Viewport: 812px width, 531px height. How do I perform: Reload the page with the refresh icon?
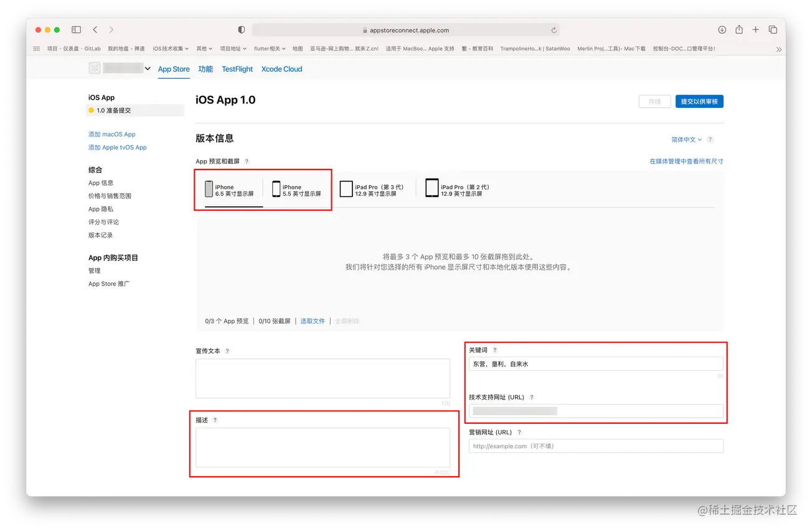coord(554,30)
